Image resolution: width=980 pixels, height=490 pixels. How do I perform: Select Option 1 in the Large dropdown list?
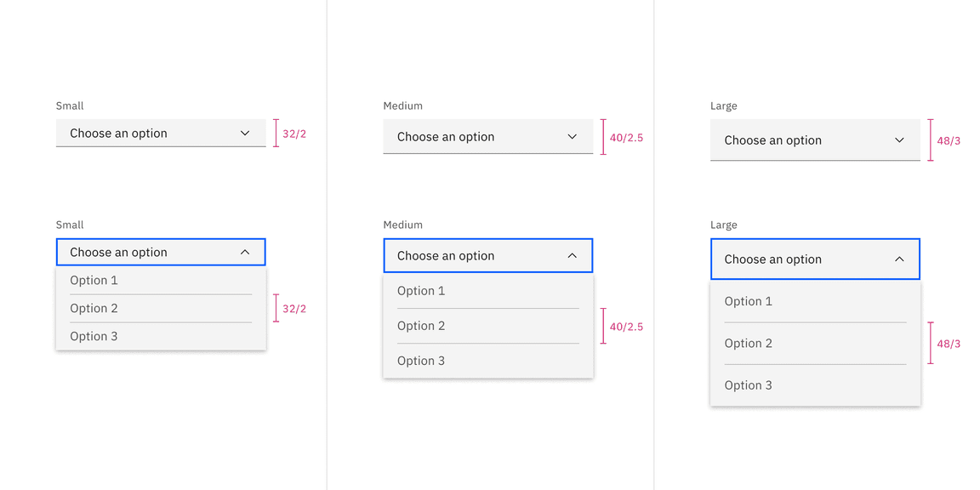[x=748, y=301]
